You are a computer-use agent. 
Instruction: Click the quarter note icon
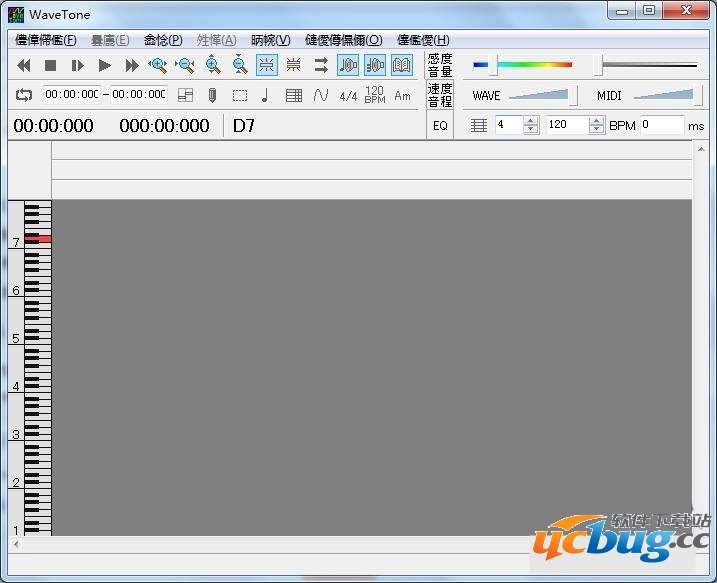coord(265,95)
